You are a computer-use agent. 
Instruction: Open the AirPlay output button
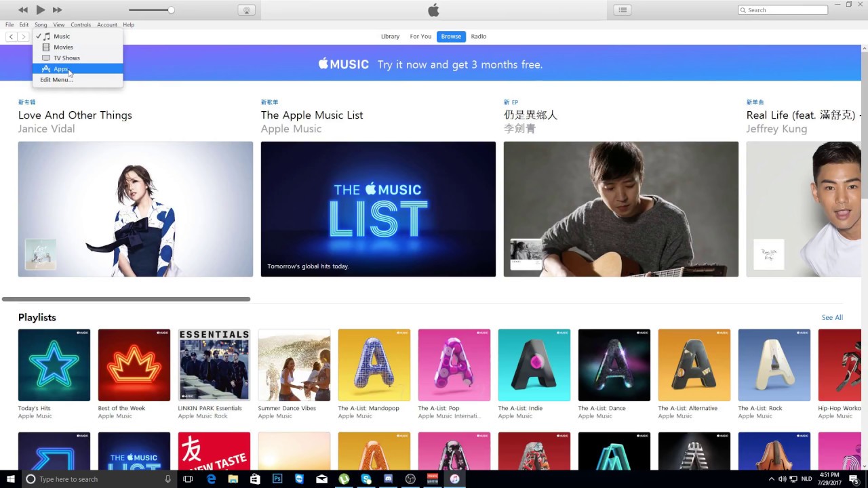(246, 9)
